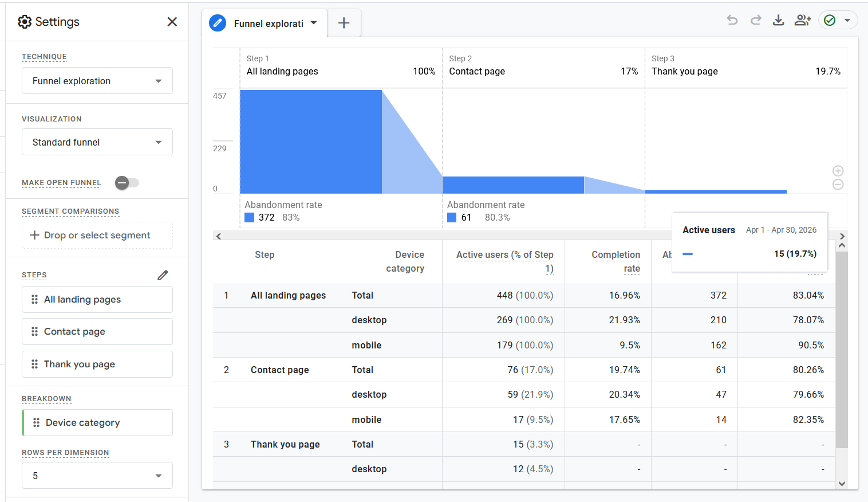868x502 pixels.
Task: Open the Funnel exploration tab menu arrow
Action: point(314,23)
